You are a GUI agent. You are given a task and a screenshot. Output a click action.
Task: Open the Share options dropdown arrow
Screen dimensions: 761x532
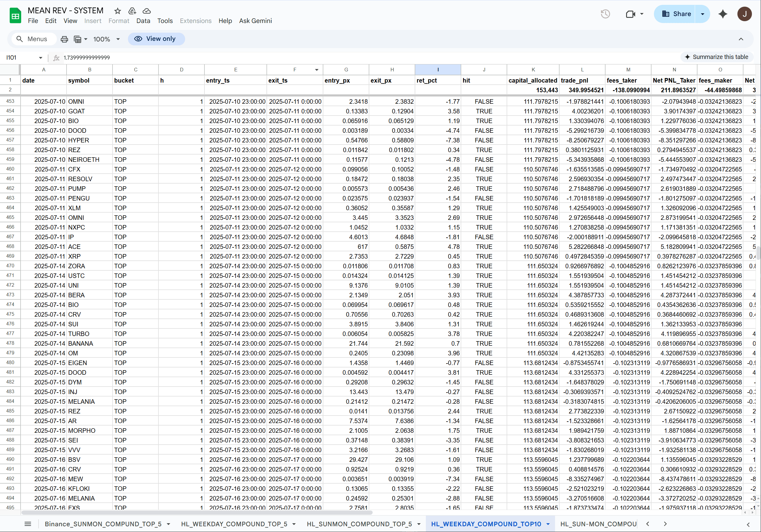point(702,14)
